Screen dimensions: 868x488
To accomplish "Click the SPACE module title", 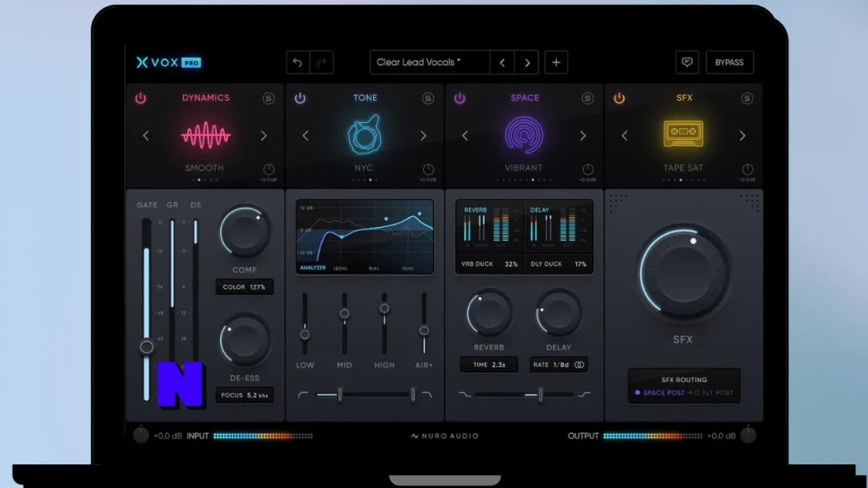I will pyautogui.click(x=525, y=98).
